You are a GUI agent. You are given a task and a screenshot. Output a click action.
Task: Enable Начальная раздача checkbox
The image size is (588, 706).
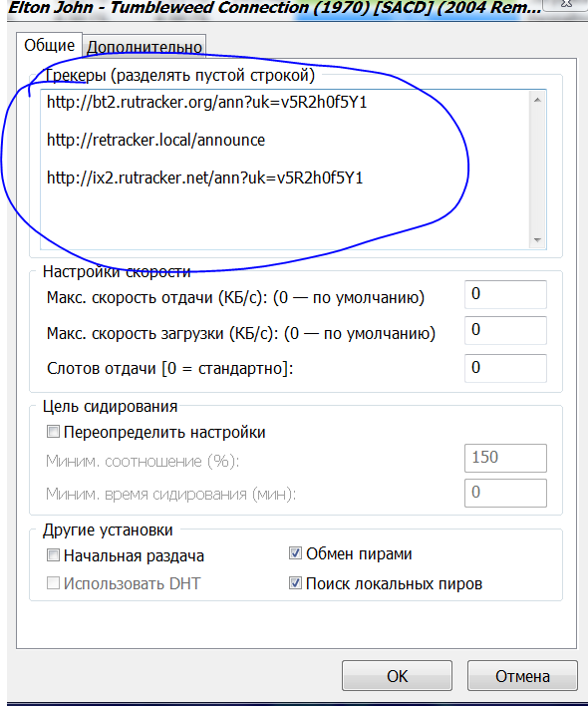click(53, 555)
